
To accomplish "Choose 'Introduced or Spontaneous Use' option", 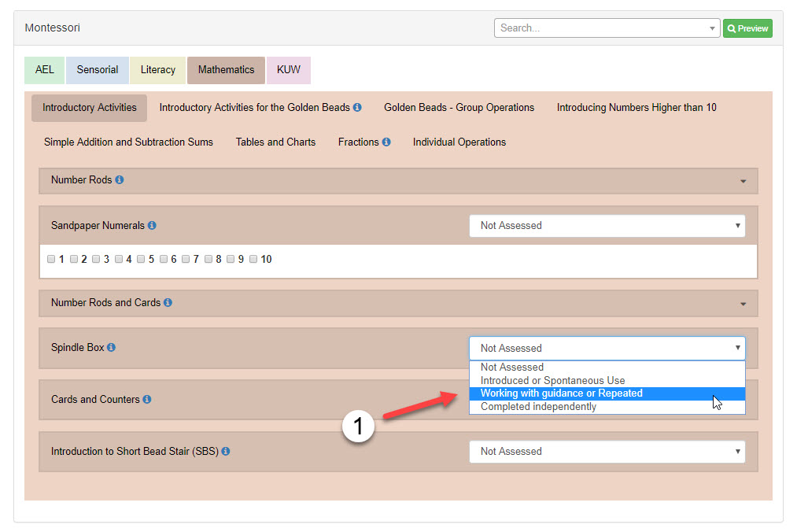I will (607, 380).
